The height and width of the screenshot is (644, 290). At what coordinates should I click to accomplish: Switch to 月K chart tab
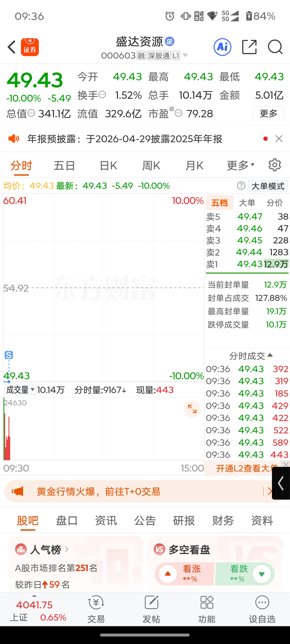194,166
